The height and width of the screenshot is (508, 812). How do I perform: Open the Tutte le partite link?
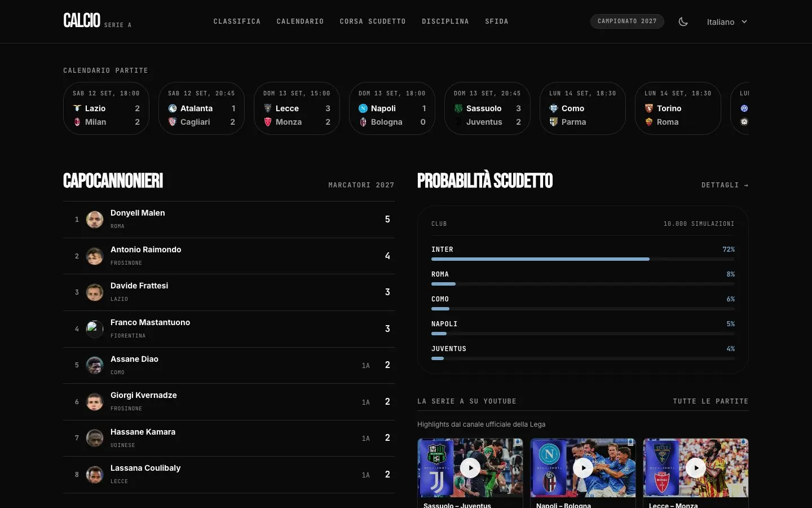(x=710, y=401)
